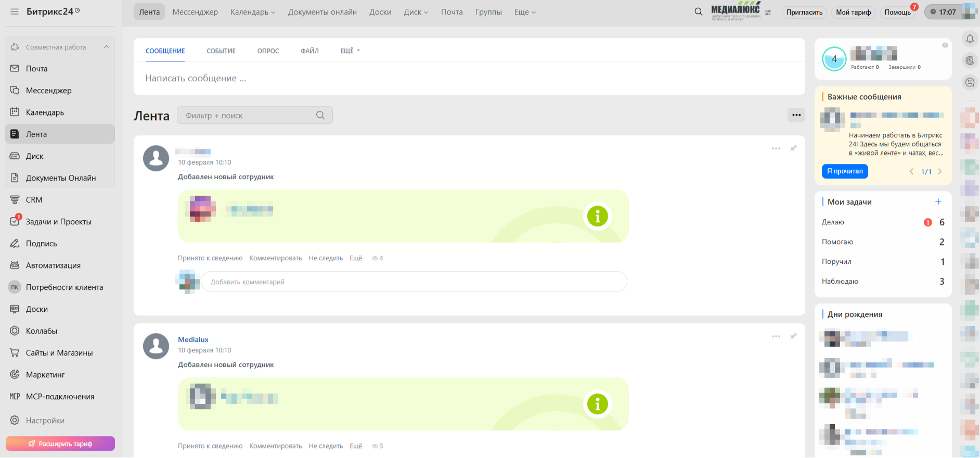The image size is (980, 458).
Task: Select the Событие tab
Action: [x=221, y=51]
